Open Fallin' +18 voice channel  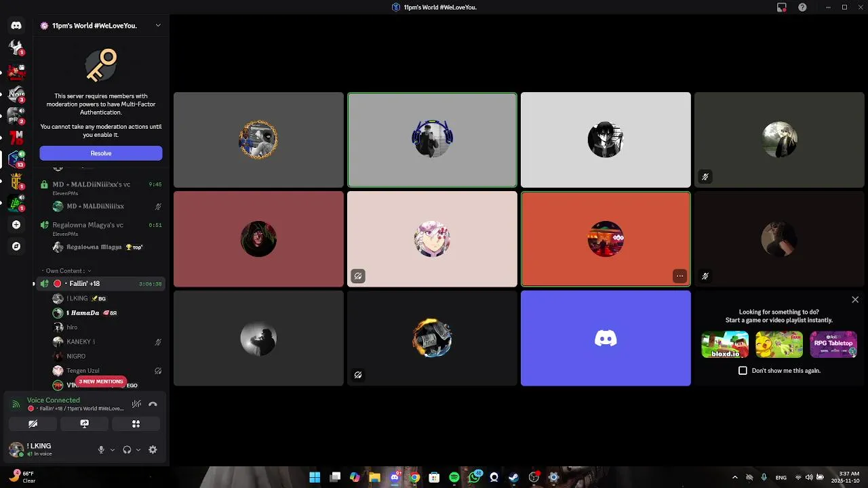click(101, 283)
